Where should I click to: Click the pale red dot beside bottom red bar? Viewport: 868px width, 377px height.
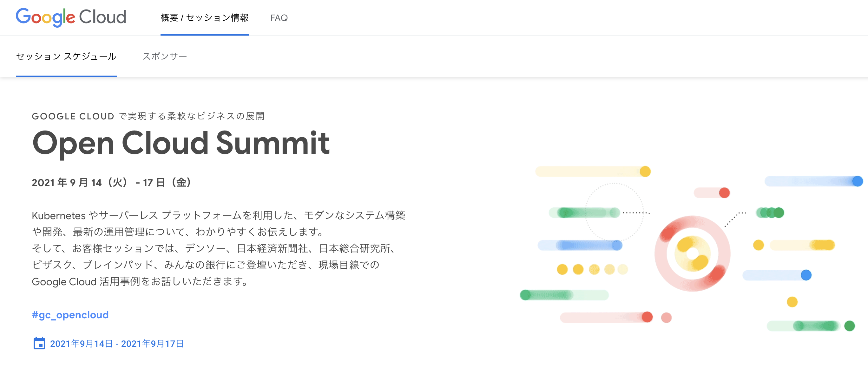[666, 317]
